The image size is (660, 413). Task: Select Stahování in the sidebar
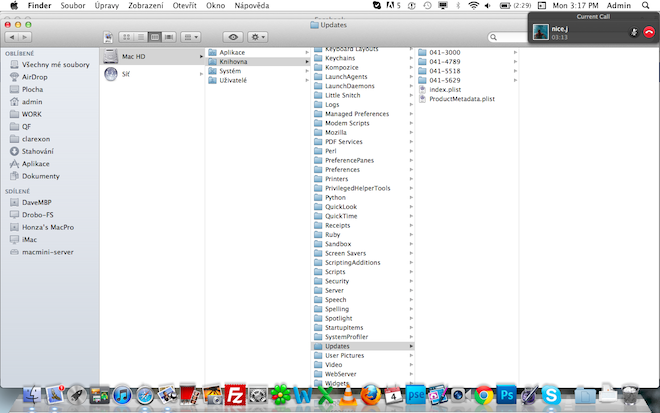[x=41, y=151]
